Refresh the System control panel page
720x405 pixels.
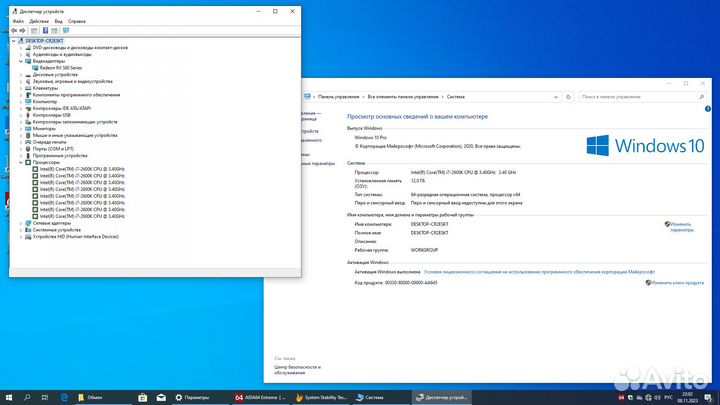[568, 97]
